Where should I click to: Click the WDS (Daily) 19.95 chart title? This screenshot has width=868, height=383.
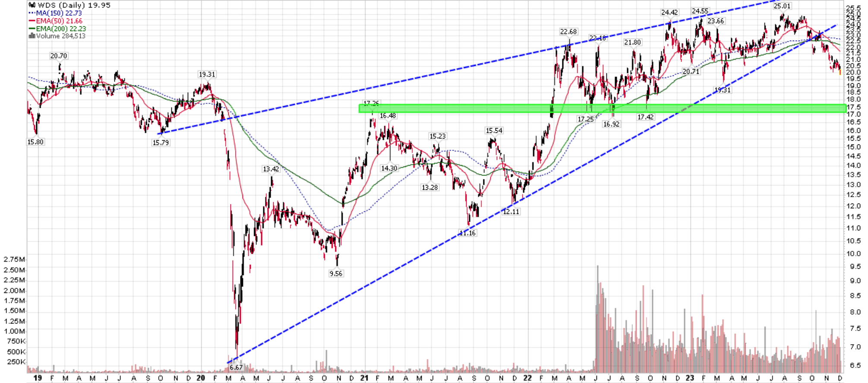pos(74,5)
